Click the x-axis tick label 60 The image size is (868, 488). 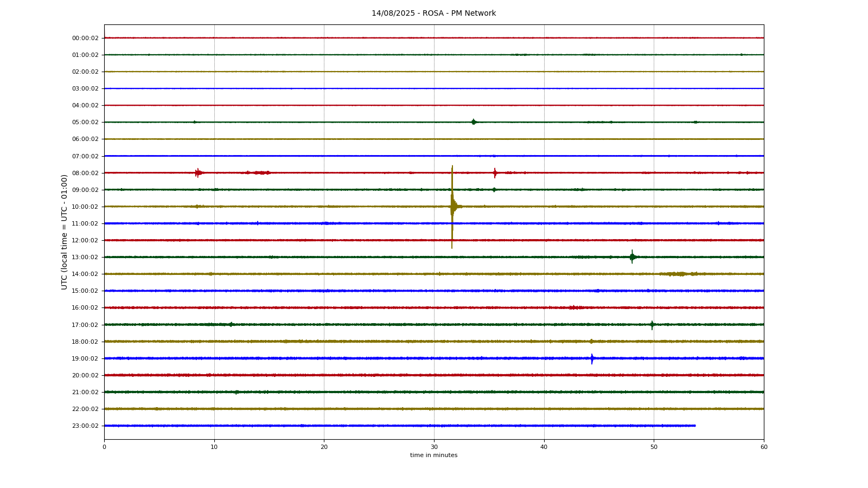[764, 447]
